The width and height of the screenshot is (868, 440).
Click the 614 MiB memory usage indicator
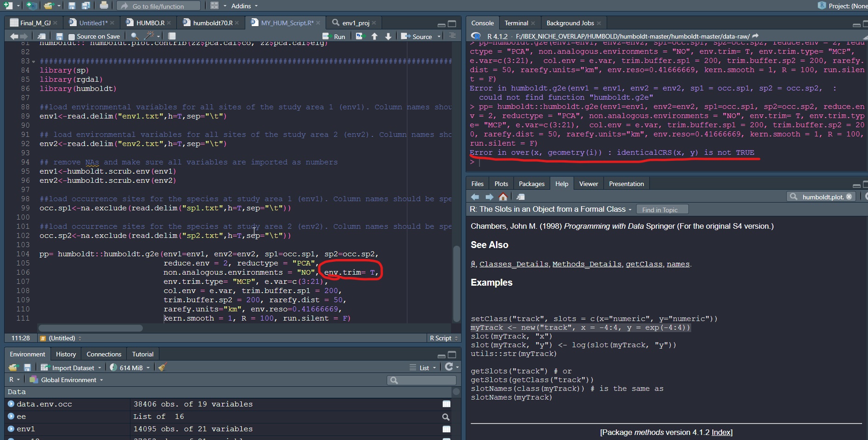point(130,367)
